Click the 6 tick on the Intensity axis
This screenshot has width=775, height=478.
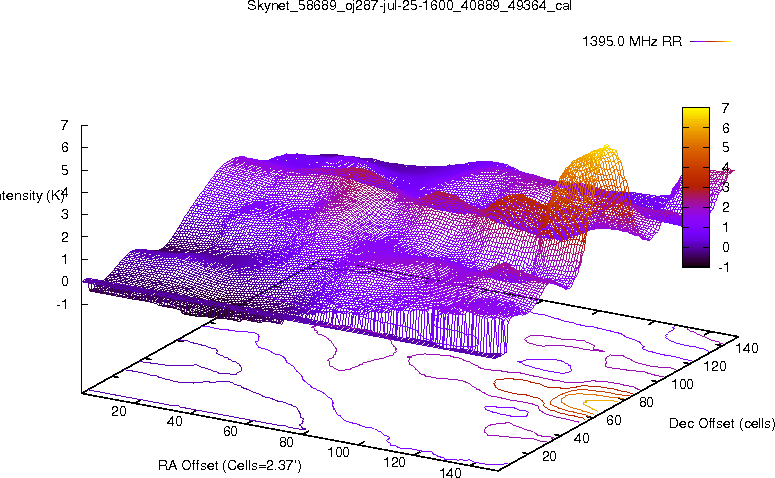click(64, 147)
